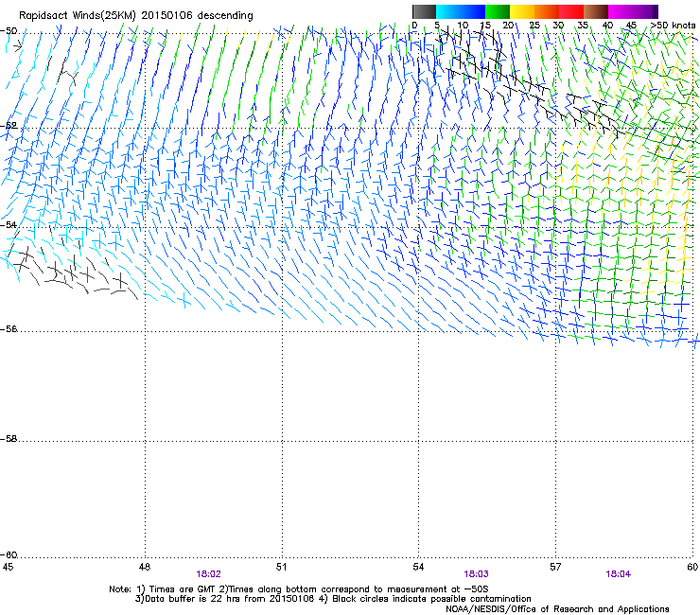Select the cyan-blue 5-15 knots swatch
700x615 pixels.
(461, 11)
